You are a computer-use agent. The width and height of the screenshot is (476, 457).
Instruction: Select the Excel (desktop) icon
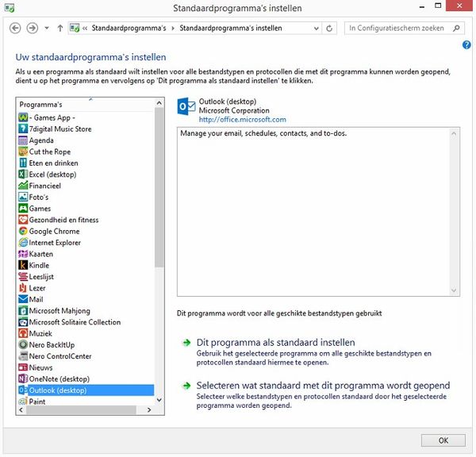coord(23,175)
